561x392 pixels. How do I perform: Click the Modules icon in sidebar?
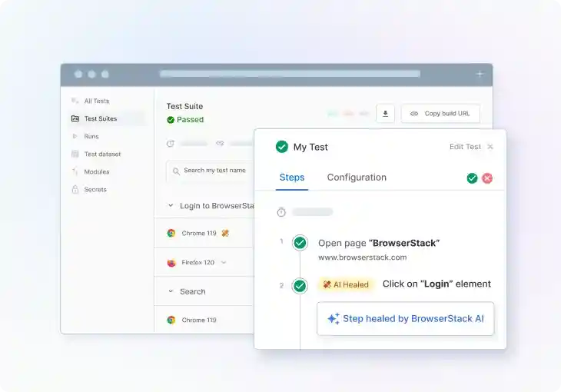[75, 171]
